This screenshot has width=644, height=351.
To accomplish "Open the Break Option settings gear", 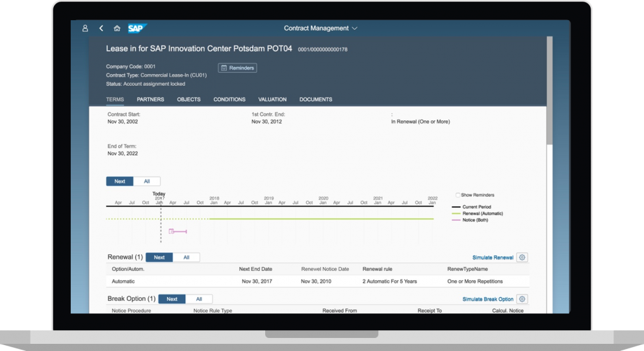I will (x=522, y=299).
